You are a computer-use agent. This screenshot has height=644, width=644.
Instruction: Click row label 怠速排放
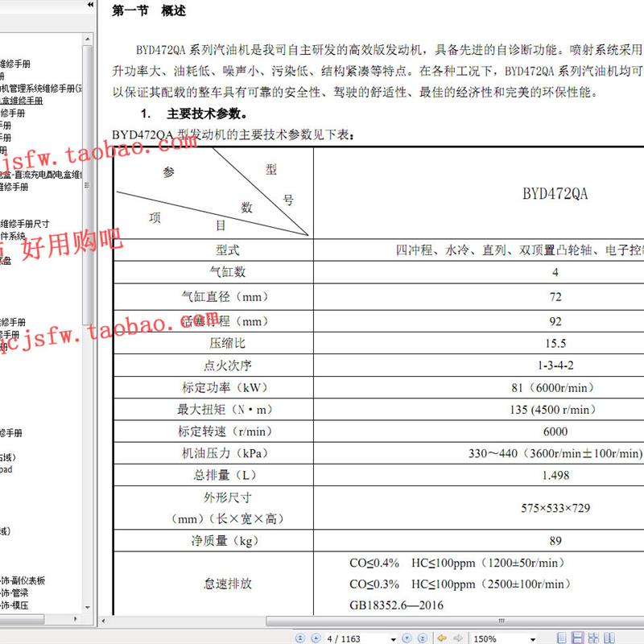click(227, 584)
